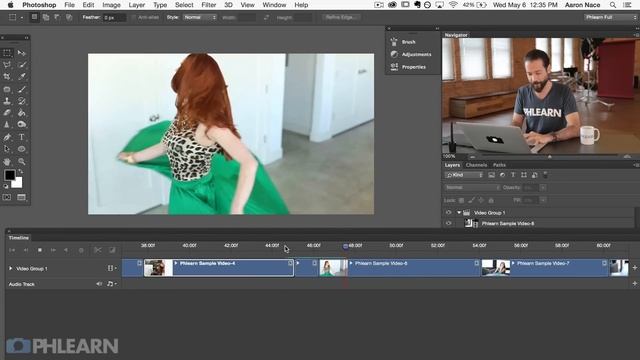This screenshot has height=360, width=640.
Task: Select the Rectangular Marquee tool
Action: click(x=7, y=53)
